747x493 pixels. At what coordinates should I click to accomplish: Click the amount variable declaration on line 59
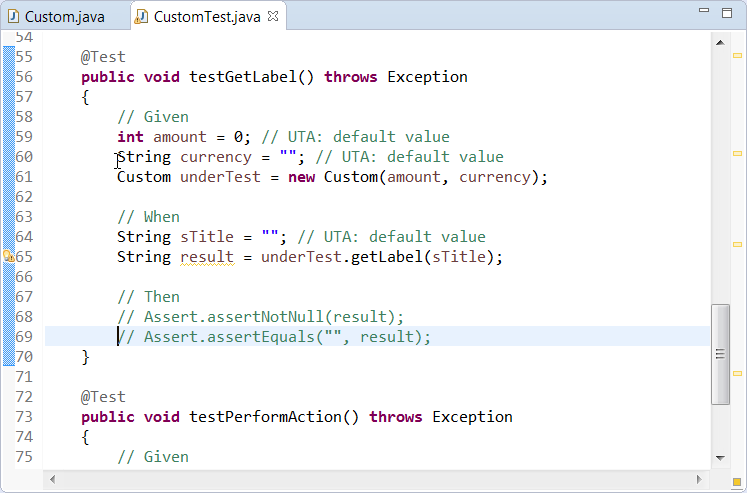coord(180,137)
